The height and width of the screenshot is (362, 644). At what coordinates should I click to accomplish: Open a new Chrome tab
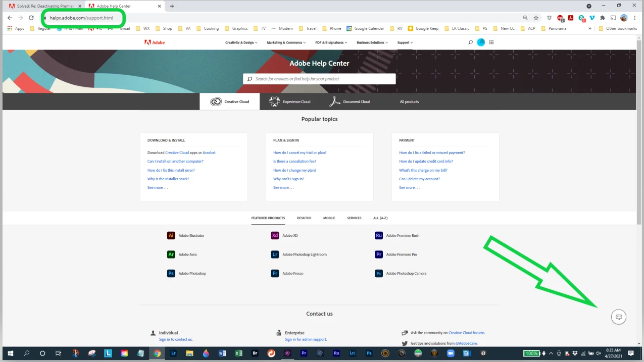point(172,6)
